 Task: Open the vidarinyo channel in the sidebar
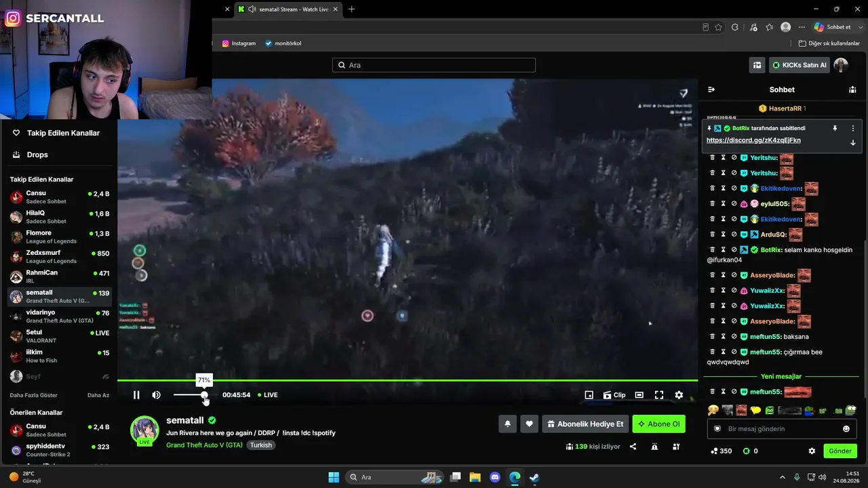click(x=60, y=317)
